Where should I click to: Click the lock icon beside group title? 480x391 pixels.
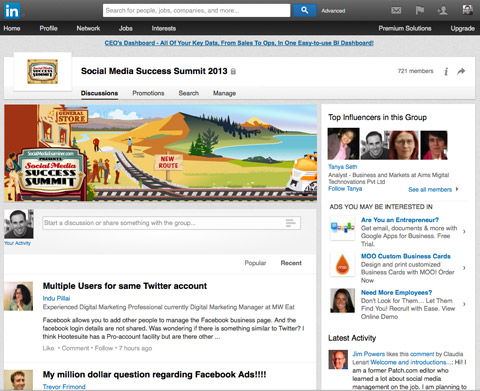tap(233, 71)
